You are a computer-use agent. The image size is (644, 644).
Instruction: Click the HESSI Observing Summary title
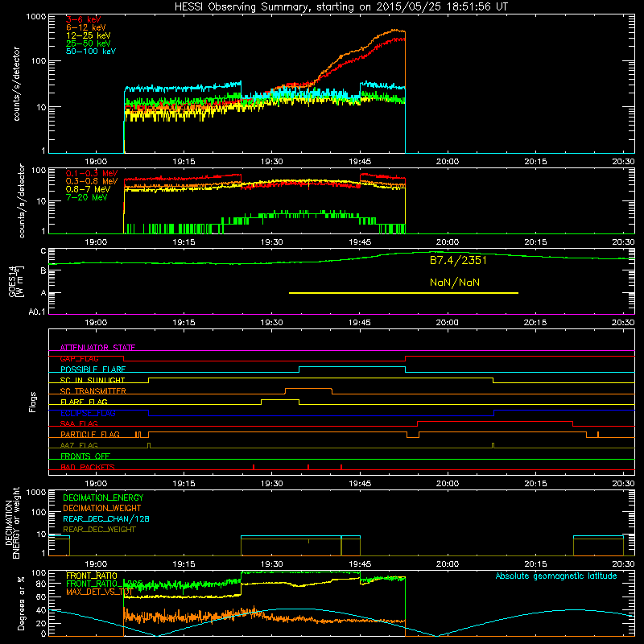(341, 7)
